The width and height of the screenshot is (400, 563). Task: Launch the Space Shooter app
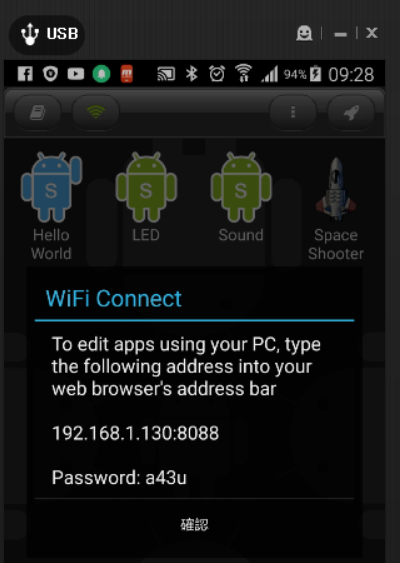click(x=336, y=208)
